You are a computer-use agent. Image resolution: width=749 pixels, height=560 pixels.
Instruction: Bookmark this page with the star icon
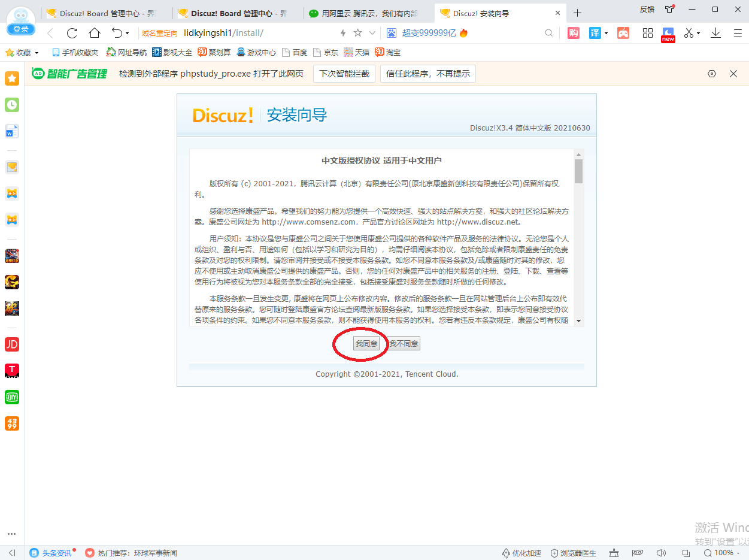tap(357, 33)
